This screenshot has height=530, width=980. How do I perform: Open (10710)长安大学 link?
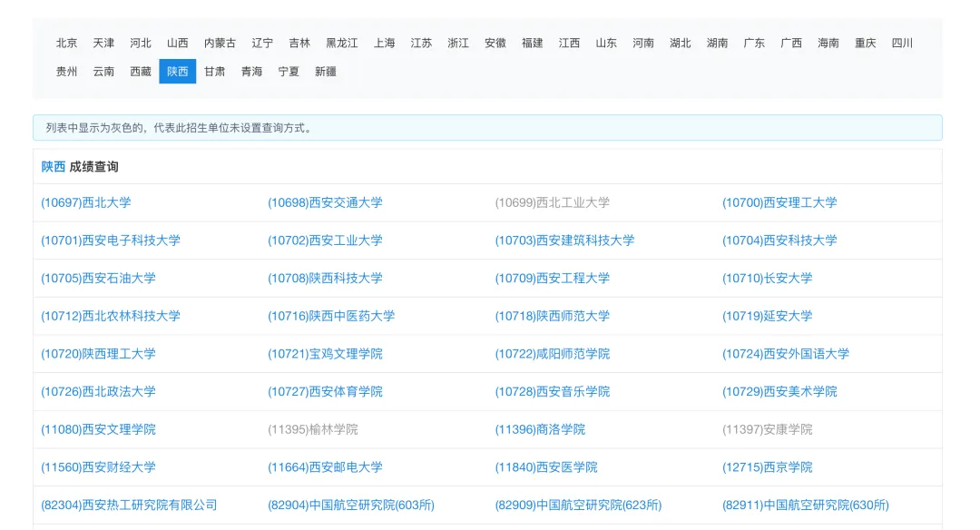click(768, 278)
